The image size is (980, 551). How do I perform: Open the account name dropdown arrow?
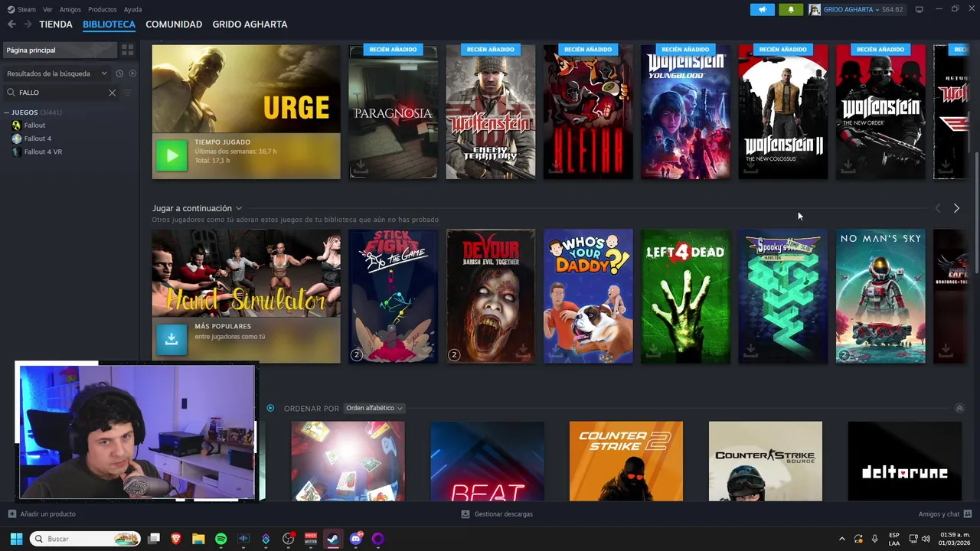[877, 9]
